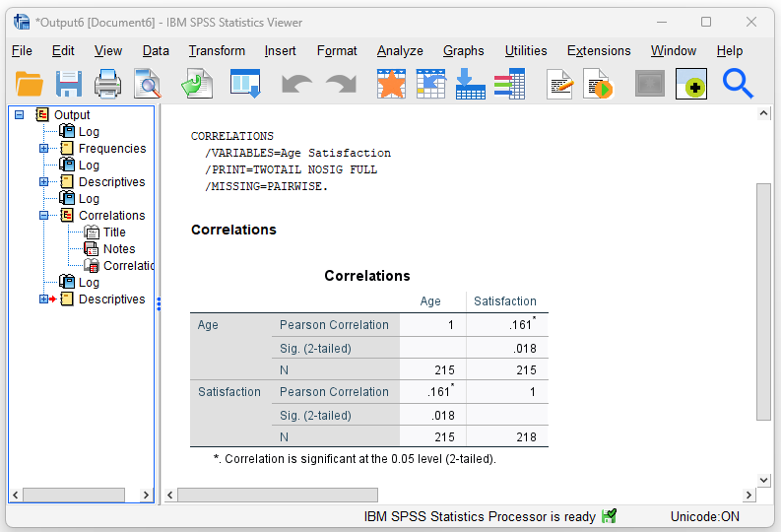Click the Export output icon
Viewport: 781px width, 532px height.
(x=197, y=83)
